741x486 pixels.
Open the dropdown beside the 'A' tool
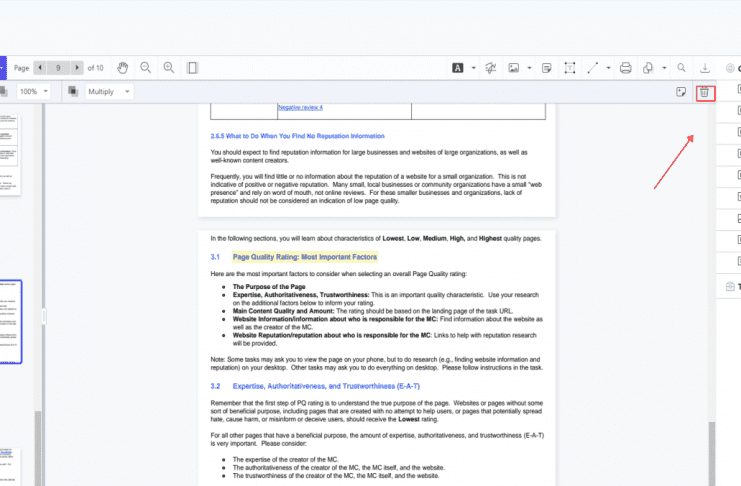(474, 68)
